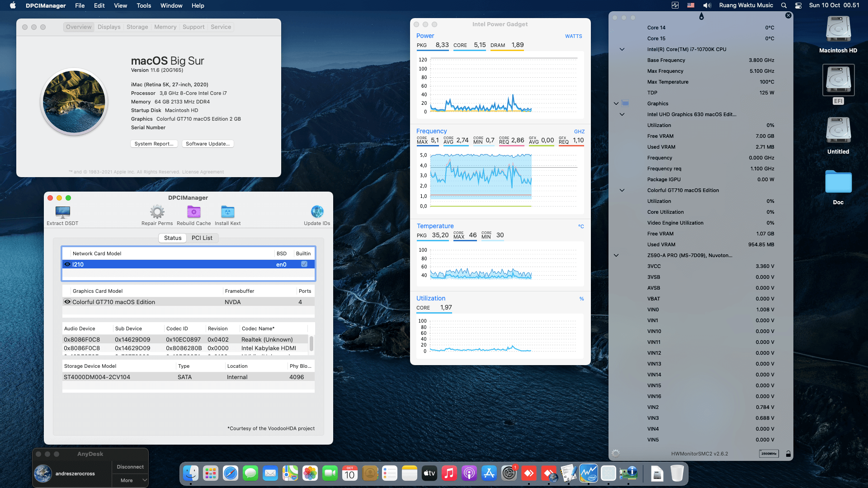Image resolution: width=868 pixels, height=488 pixels.
Task: Click Disconnect in the AnyDesk window
Action: (x=130, y=467)
